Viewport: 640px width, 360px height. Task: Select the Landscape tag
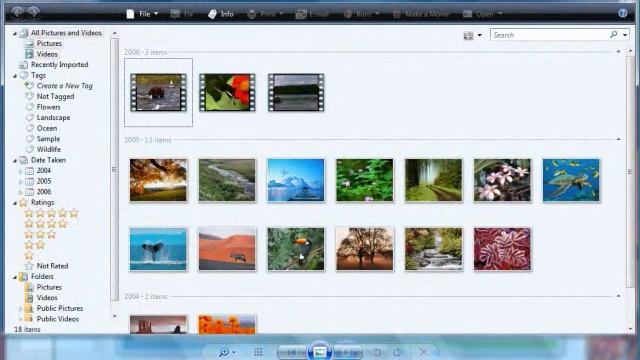(x=53, y=118)
